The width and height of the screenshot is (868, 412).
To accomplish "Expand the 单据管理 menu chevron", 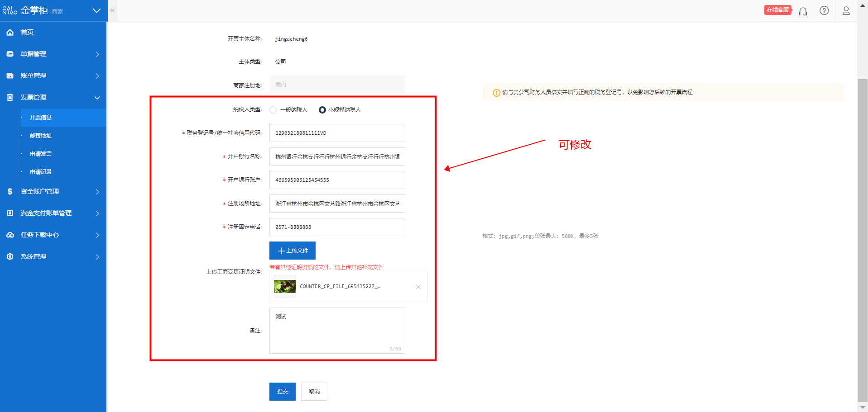I will [97, 54].
